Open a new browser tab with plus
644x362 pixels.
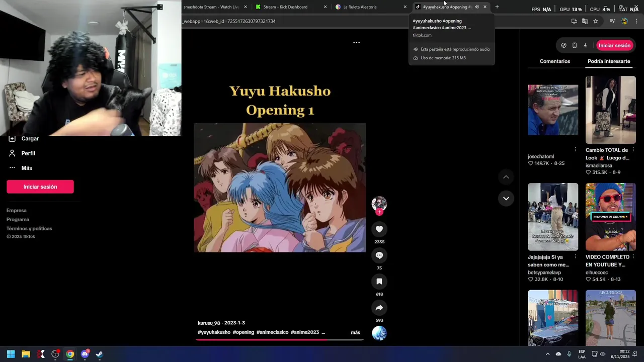[x=497, y=7]
